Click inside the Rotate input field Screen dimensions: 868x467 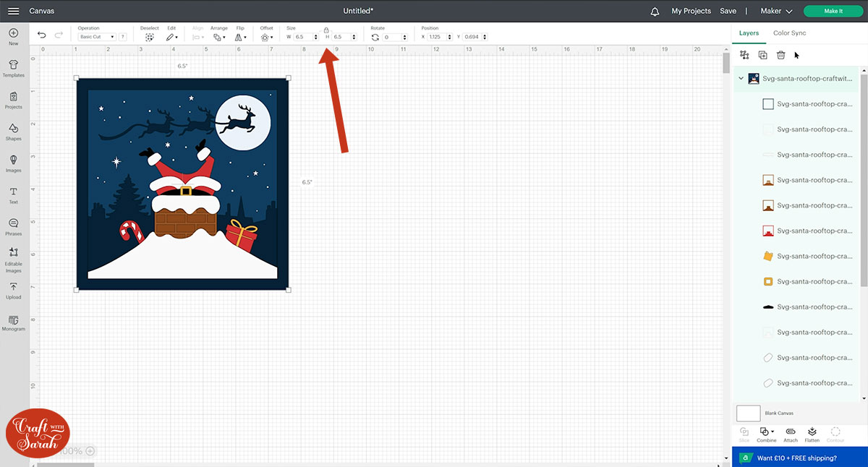393,37
